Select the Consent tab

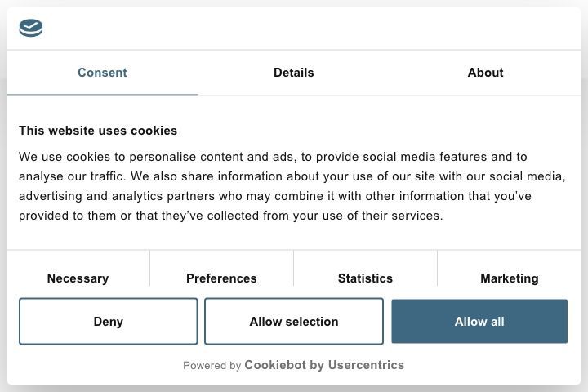(102, 73)
